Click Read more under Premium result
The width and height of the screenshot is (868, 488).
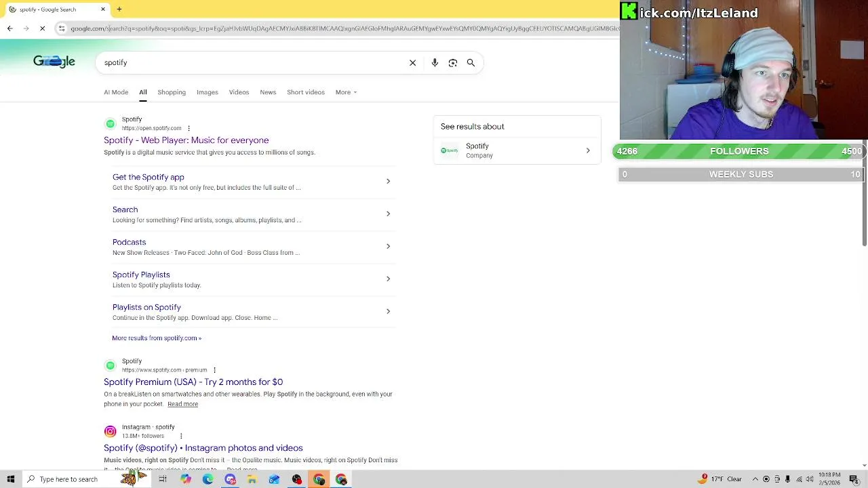pos(183,404)
